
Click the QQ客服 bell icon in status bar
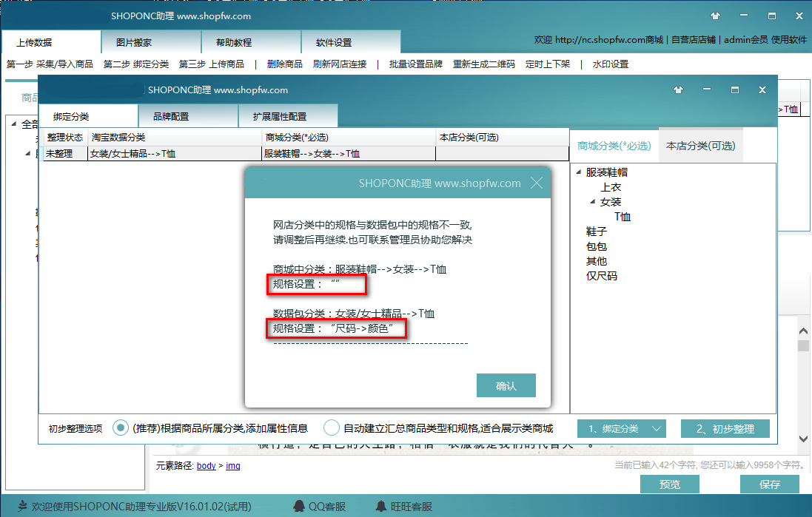click(x=299, y=506)
